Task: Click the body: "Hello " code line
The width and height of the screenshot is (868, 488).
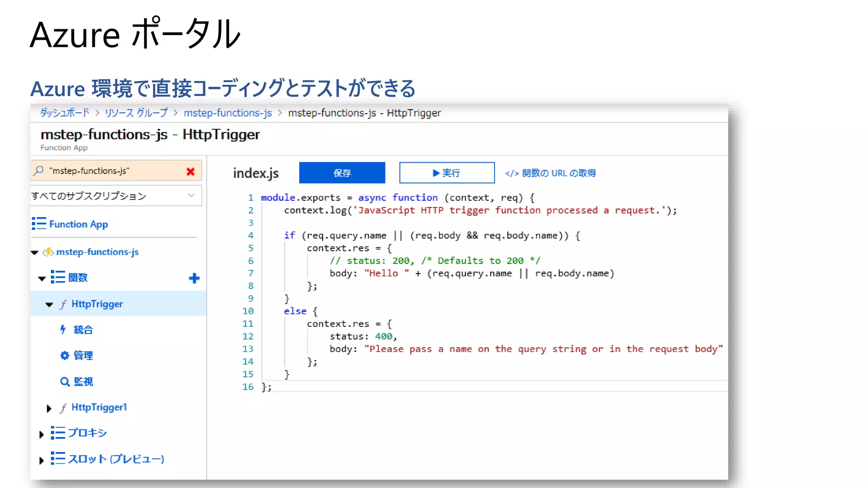Action: [472, 273]
